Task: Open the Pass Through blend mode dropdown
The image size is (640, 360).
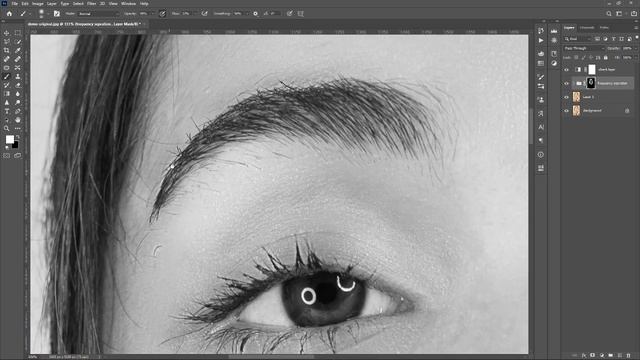Action: [584, 48]
